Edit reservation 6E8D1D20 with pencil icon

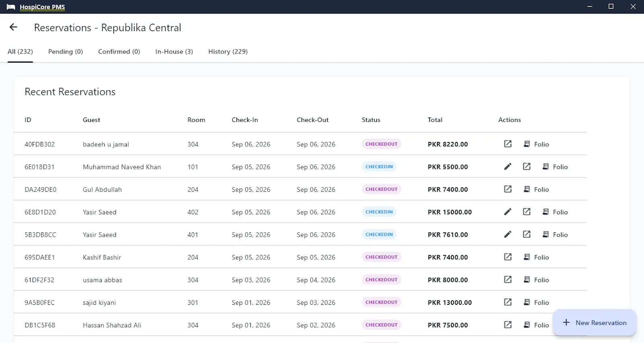(x=508, y=212)
